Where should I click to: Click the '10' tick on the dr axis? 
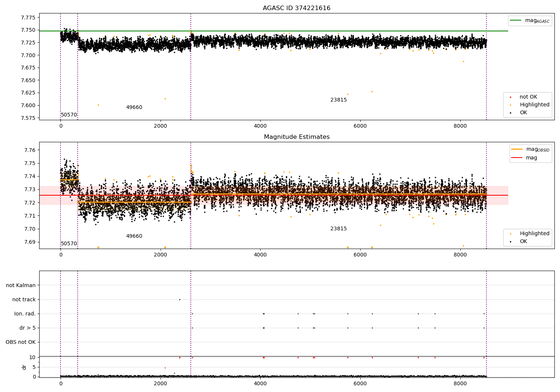(x=32, y=358)
